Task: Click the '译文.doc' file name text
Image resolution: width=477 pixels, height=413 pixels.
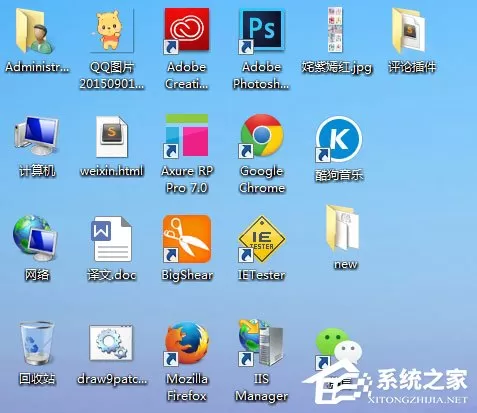Action: click(111, 275)
